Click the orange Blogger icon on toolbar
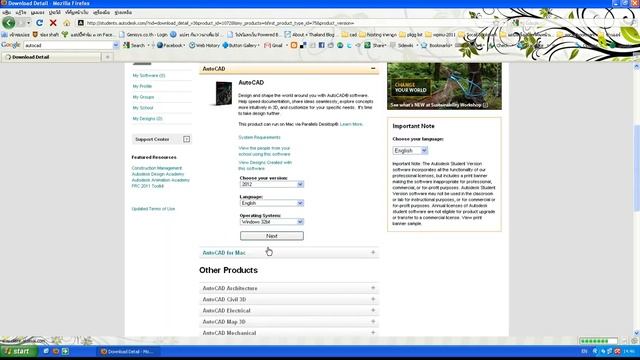 tap(293, 45)
